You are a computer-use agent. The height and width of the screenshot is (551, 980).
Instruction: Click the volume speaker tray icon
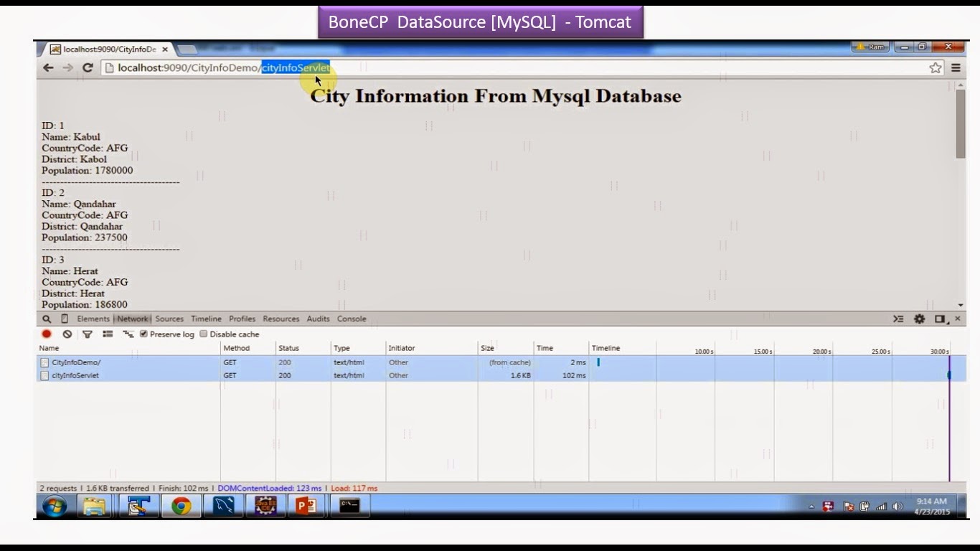pyautogui.click(x=897, y=507)
